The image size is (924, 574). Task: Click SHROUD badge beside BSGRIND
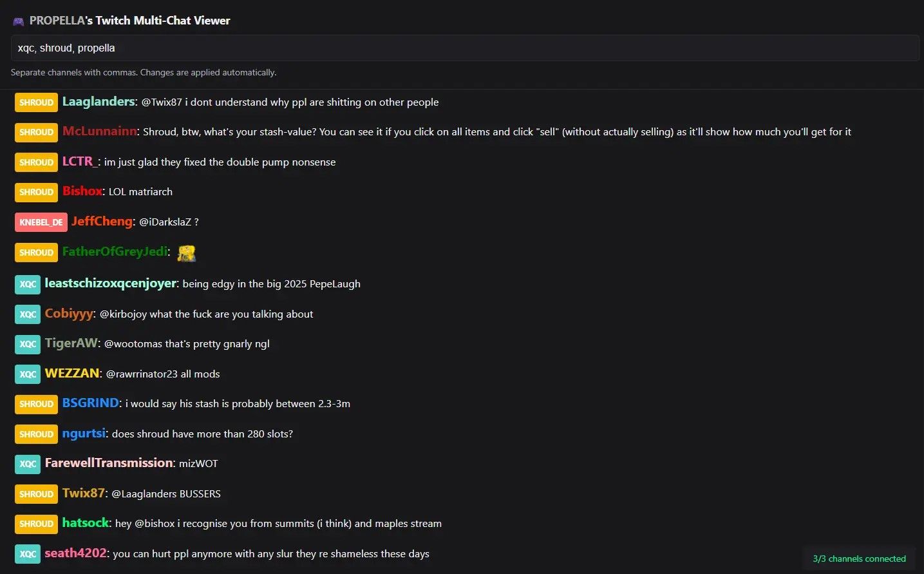(x=36, y=404)
